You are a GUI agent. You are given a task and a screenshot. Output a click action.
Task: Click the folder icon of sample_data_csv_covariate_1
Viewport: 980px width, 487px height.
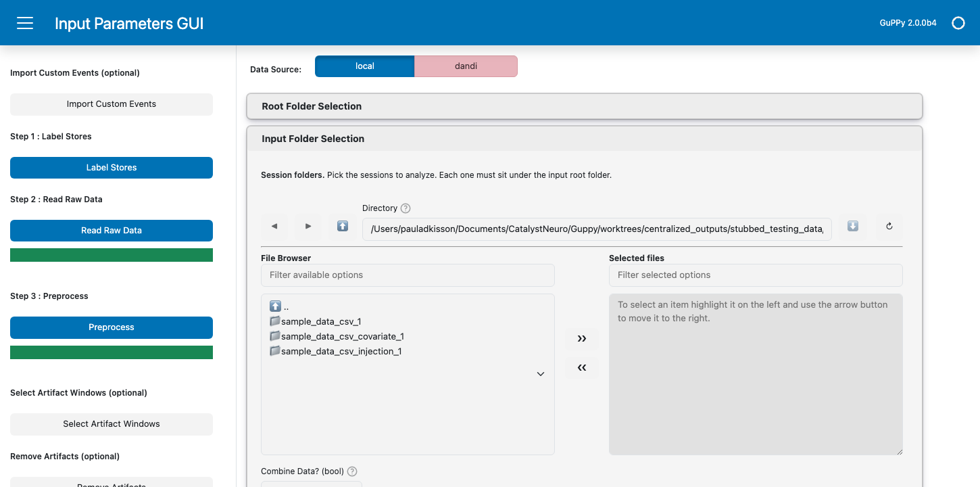pyautogui.click(x=274, y=336)
